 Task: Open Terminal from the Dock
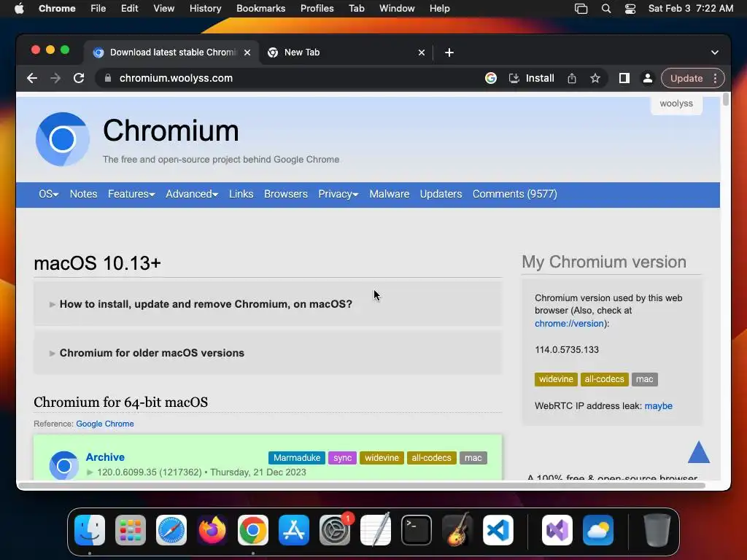coord(417,530)
